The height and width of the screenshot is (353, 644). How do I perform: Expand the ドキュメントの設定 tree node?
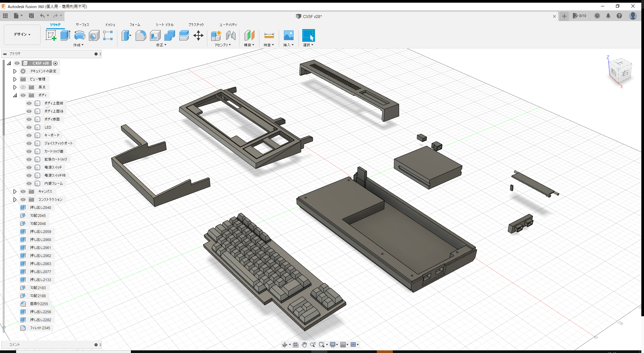tap(15, 71)
